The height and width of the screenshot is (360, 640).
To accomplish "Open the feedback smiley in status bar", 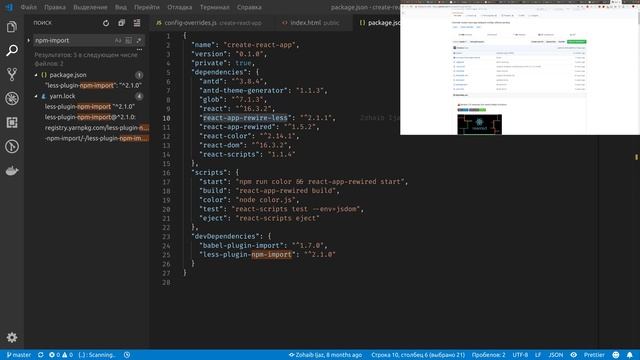I will [x=616, y=355].
